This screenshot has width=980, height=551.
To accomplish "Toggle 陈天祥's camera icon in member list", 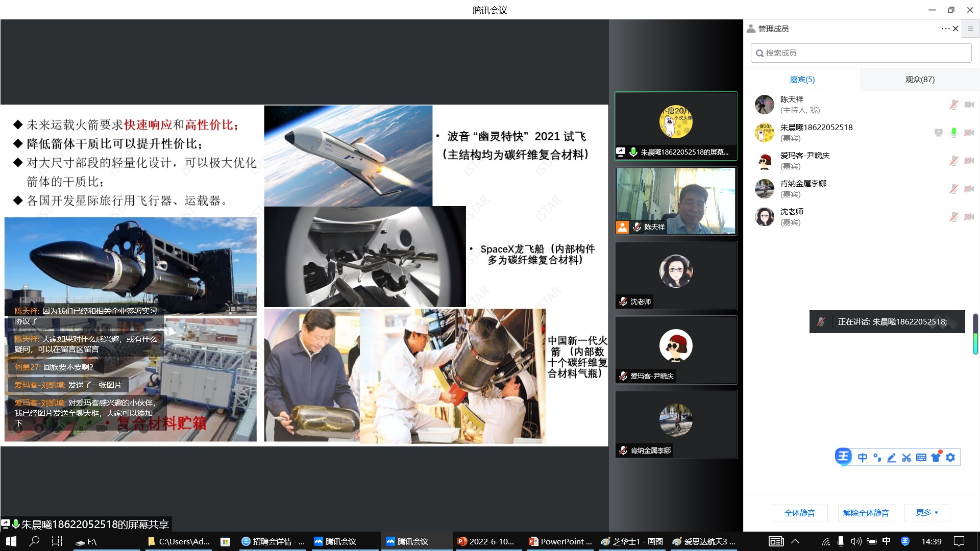I will point(969,105).
